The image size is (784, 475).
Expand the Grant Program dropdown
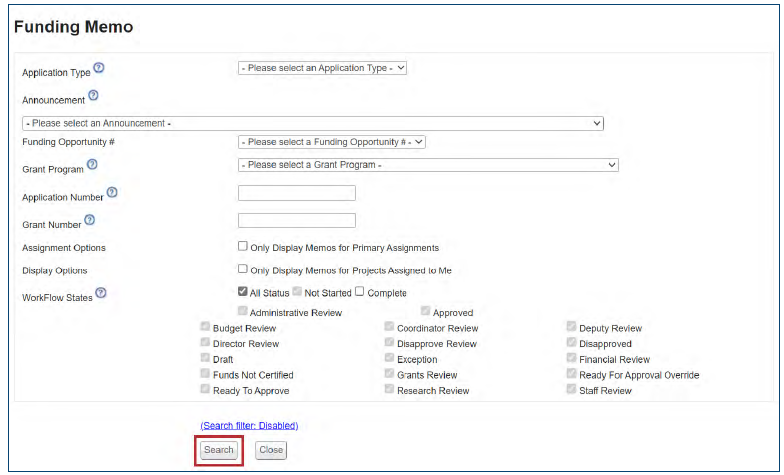point(428,165)
